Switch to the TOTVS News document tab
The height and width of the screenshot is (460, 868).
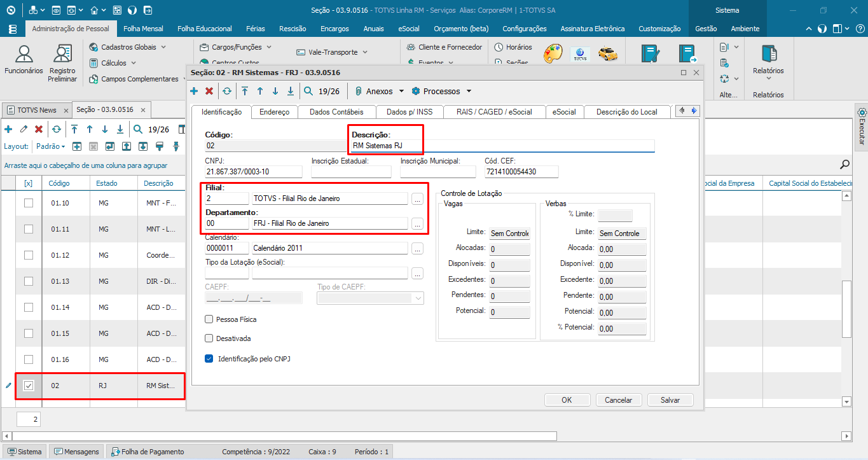(37, 109)
